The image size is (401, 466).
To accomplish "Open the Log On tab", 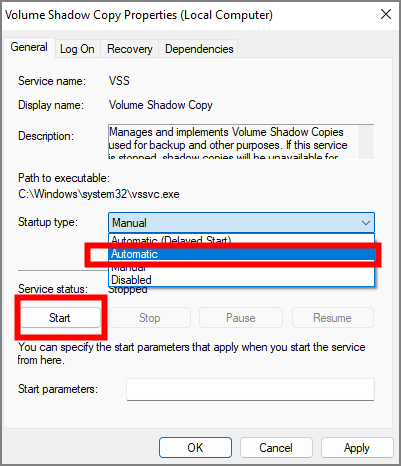I will (77, 49).
